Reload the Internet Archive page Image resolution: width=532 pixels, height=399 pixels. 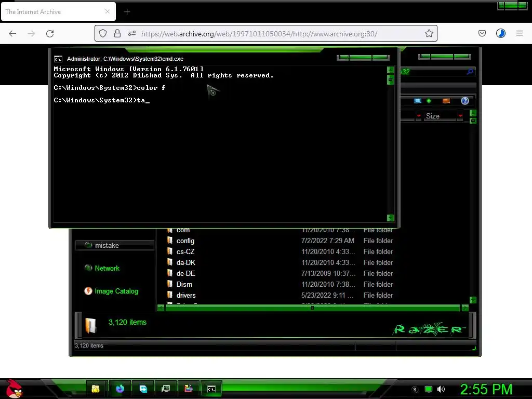click(50, 34)
